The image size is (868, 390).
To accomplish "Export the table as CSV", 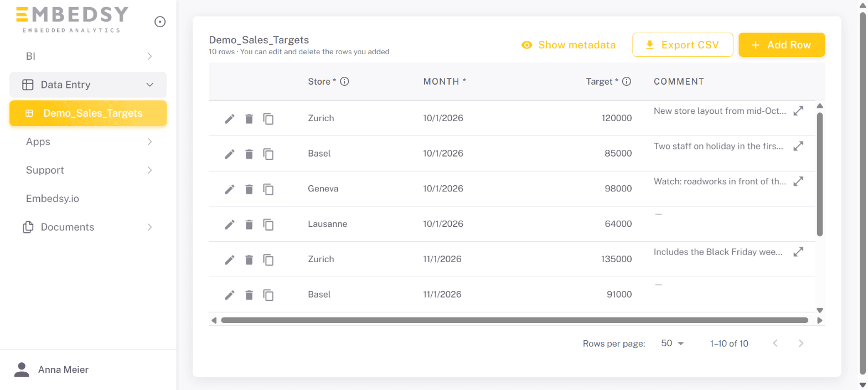I will click(683, 45).
